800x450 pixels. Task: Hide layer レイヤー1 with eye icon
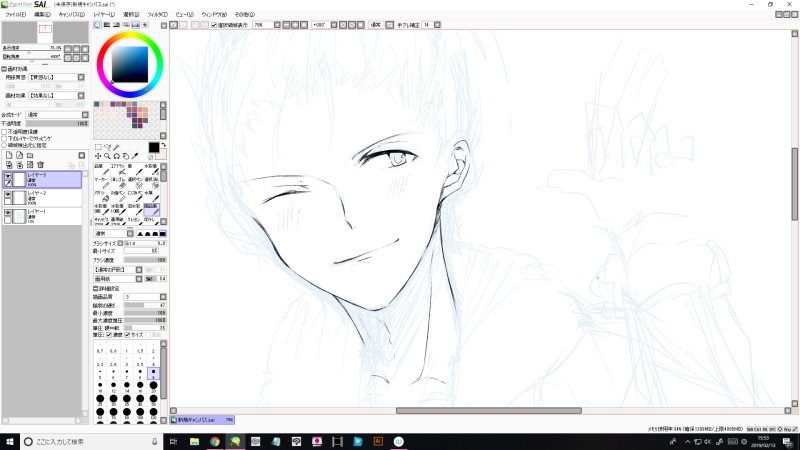[x=8, y=213]
